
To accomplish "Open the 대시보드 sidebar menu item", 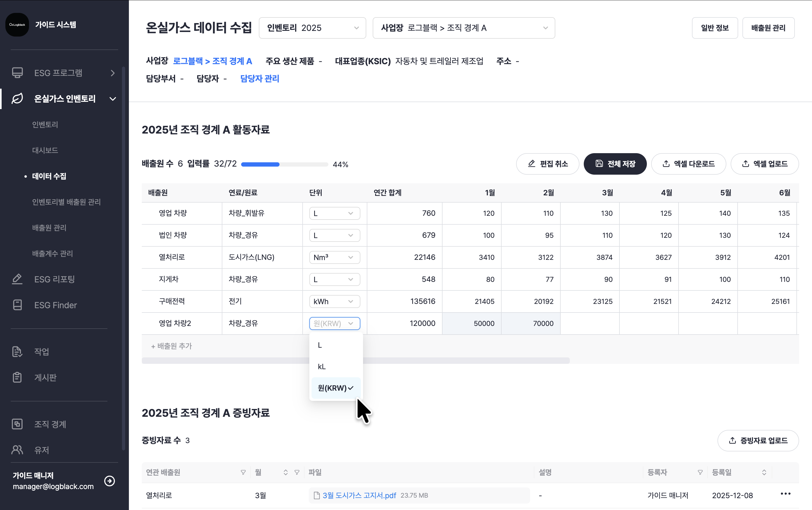I will [45, 150].
